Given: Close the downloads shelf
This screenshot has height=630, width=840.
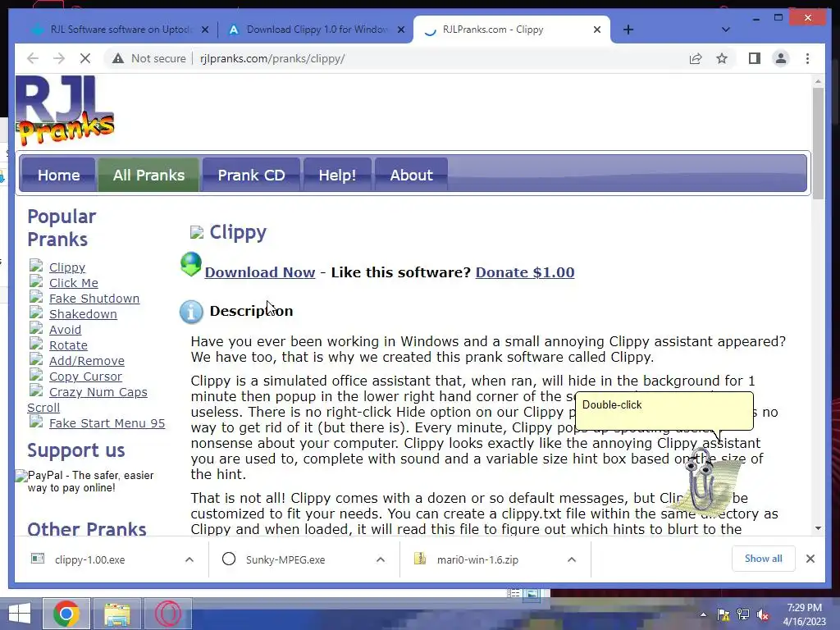Looking at the screenshot, I should 810,559.
